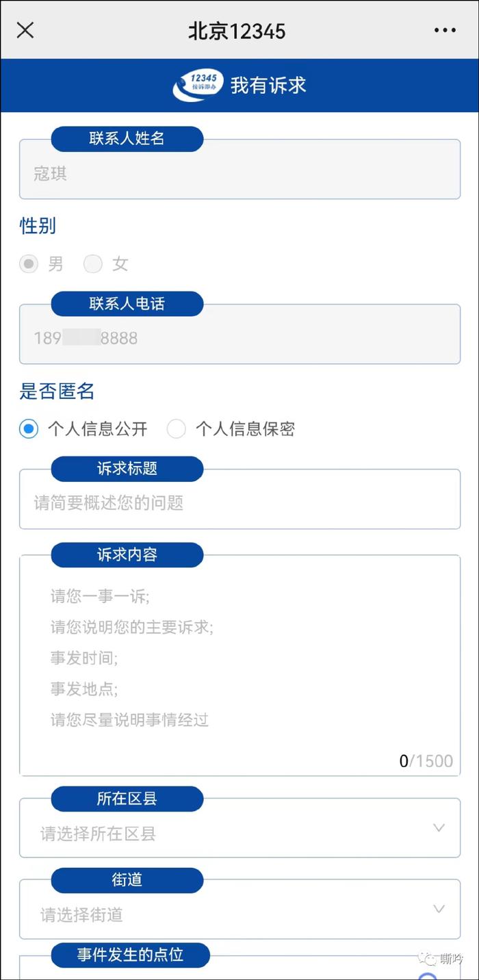The height and width of the screenshot is (980, 479).
Task: Open 请选择所在区县 selection field
Action: pos(239,827)
